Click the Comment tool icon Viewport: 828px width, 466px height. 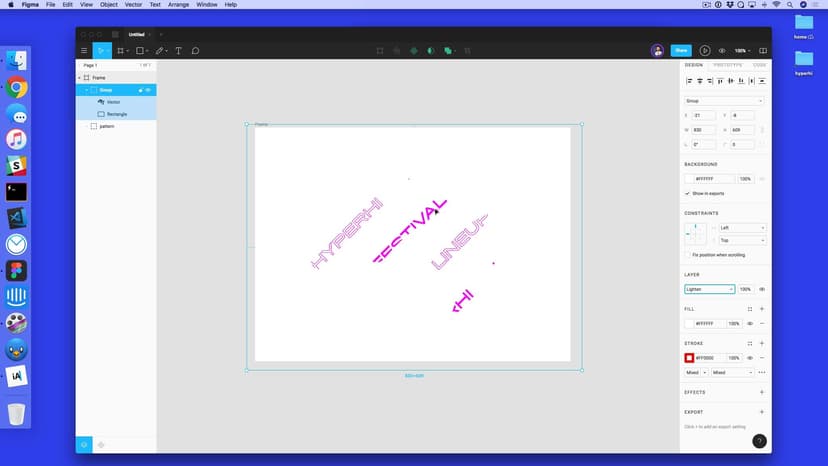pyautogui.click(x=195, y=50)
